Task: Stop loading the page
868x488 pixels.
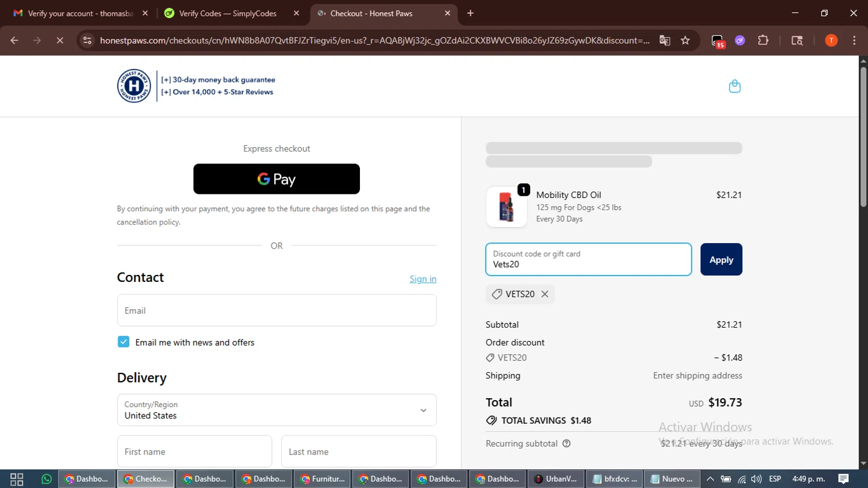Action: 60,41
